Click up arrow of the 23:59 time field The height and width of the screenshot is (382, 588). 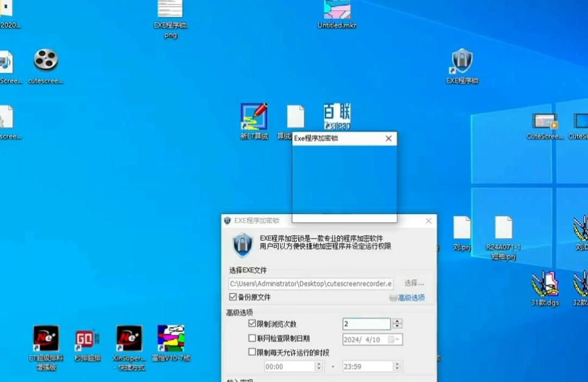click(x=397, y=364)
